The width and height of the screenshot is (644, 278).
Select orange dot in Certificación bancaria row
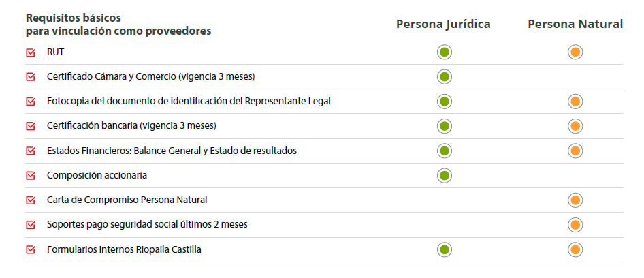pos(575,126)
